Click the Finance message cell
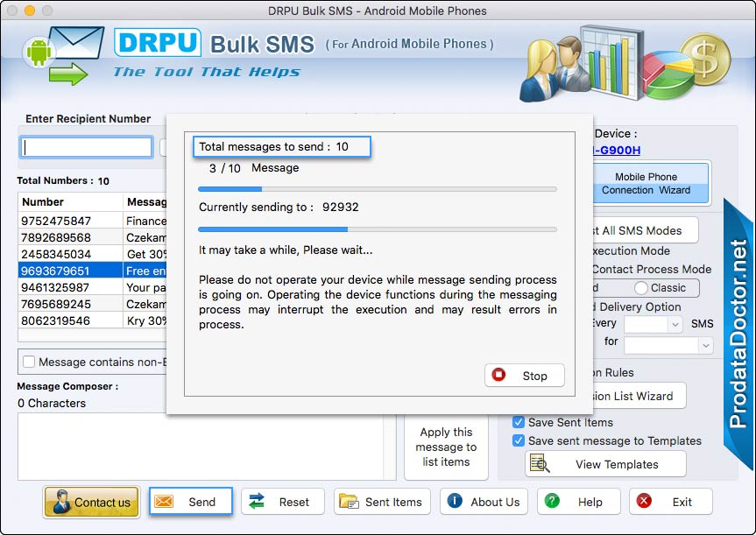756x535 pixels. pyautogui.click(x=145, y=221)
